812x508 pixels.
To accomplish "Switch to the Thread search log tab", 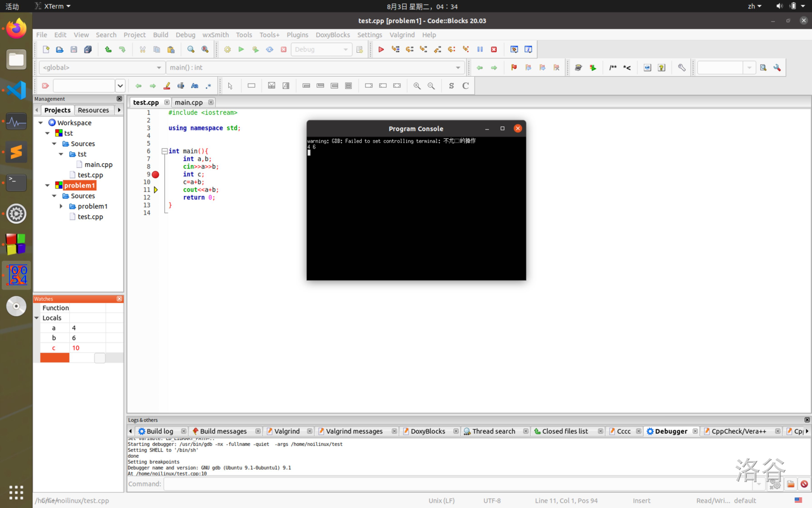I will coord(493,431).
